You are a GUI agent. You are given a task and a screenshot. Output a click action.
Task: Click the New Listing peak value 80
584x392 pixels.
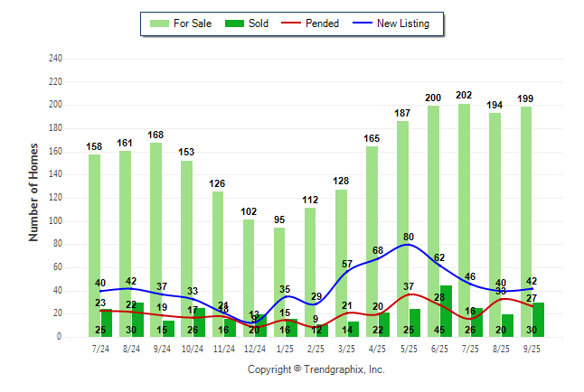409,238
